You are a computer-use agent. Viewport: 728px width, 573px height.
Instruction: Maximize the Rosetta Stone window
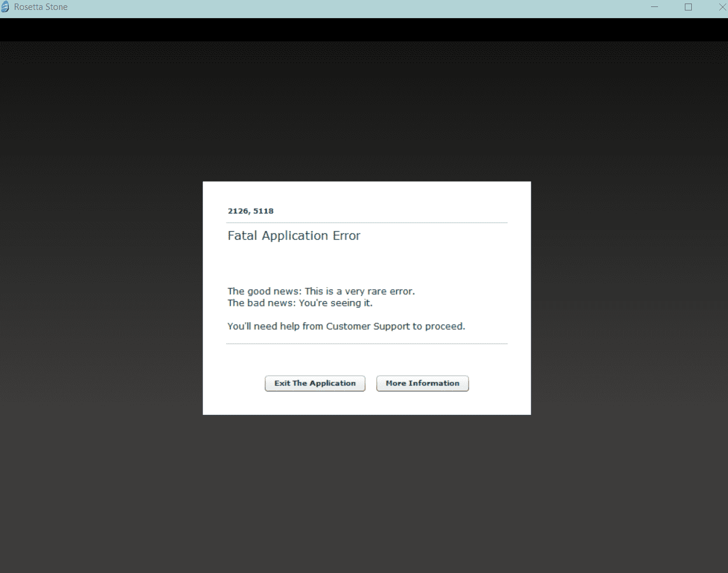[x=688, y=7]
